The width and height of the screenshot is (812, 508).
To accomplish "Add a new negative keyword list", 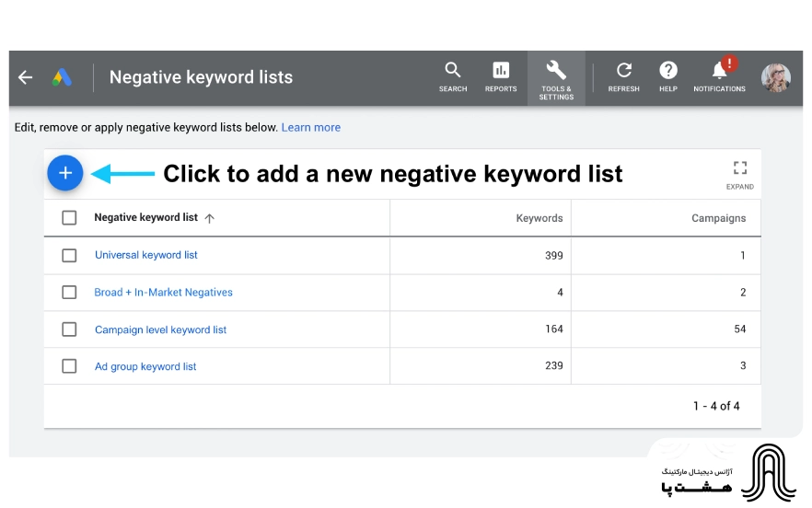I will [x=65, y=173].
